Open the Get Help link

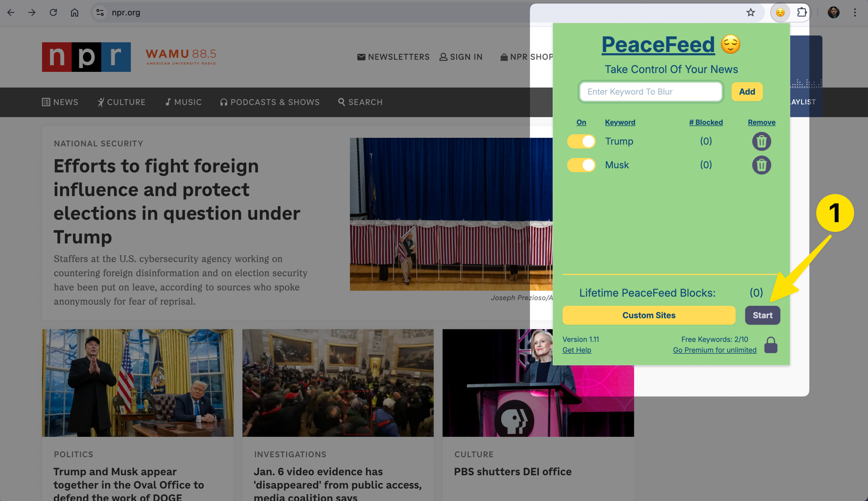click(x=576, y=350)
